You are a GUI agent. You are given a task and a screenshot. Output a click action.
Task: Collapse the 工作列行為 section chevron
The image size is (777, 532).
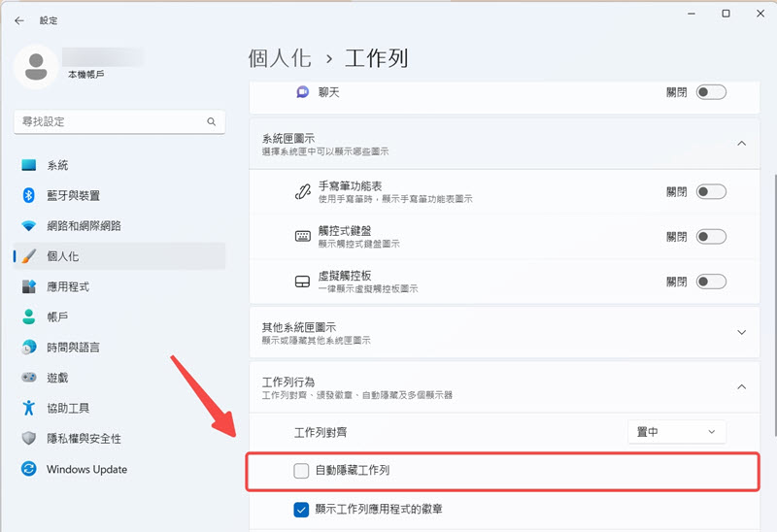pyautogui.click(x=741, y=386)
